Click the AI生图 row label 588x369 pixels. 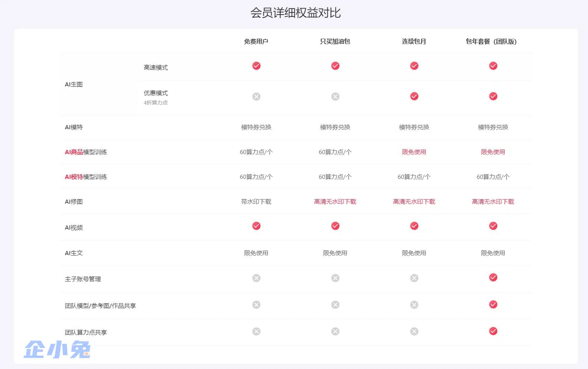pyautogui.click(x=74, y=85)
